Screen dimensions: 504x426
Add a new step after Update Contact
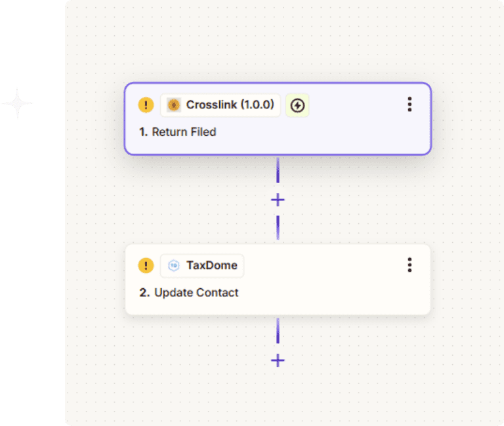coord(278,360)
